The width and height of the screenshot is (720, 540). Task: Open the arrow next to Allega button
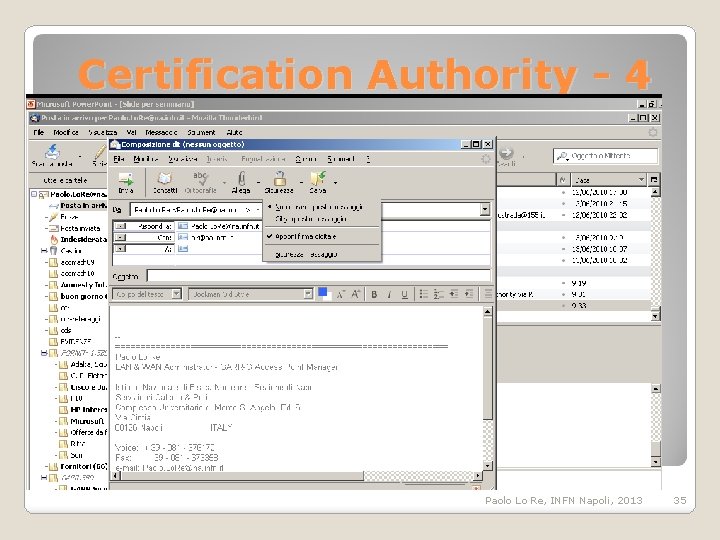[259, 182]
